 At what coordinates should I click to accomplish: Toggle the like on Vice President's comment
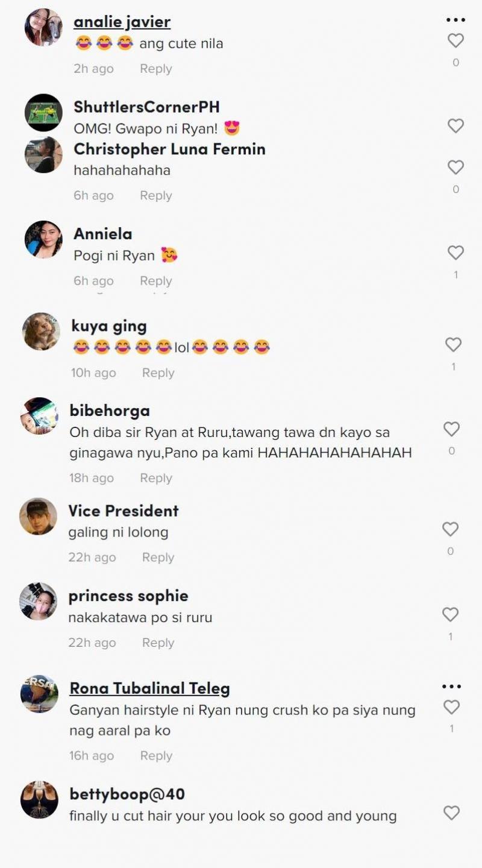(x=452, y=529)
